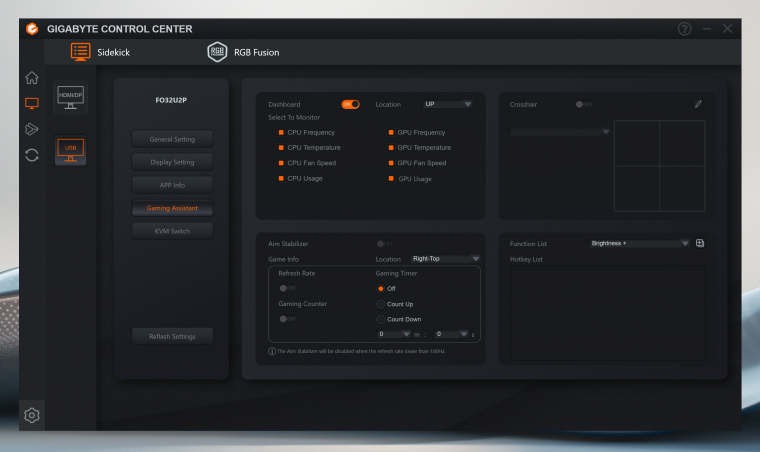Enable the Refresh Rate toggle

coord(287,288)
